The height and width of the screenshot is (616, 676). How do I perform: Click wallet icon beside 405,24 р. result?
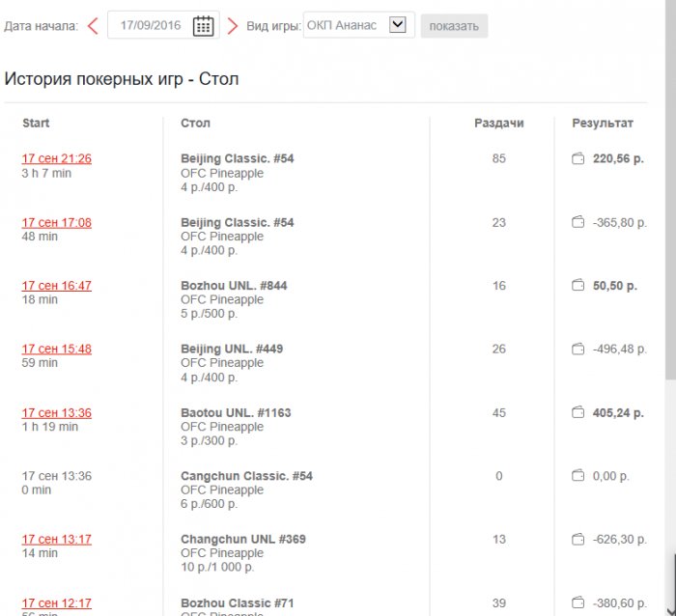(x=578, y=412)
